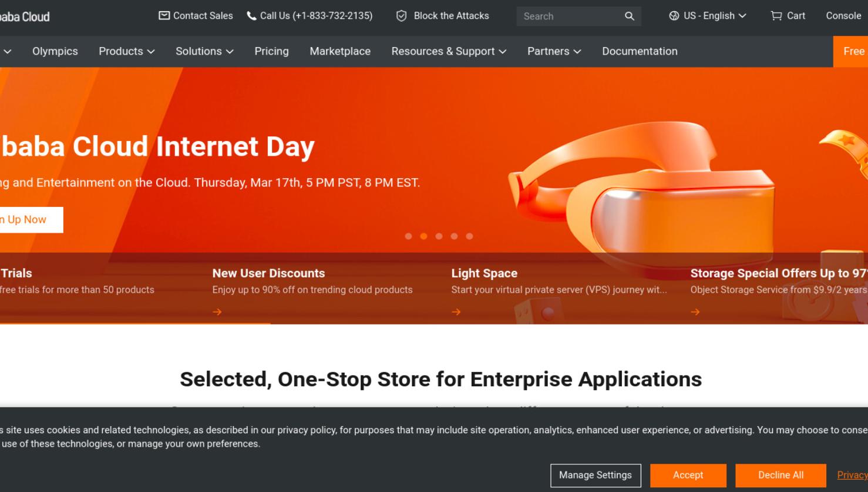
Task: Click "Start your virtual private server" description
Action: [x=559, y=290]
